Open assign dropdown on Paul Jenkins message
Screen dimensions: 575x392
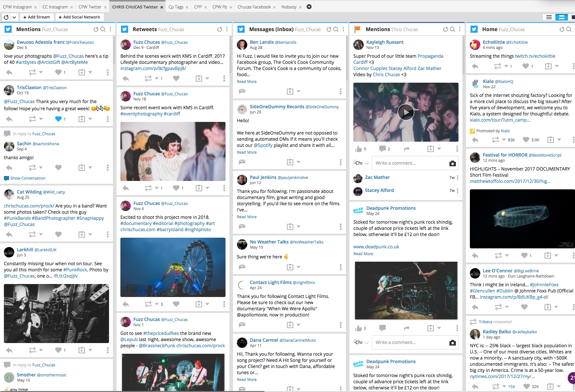coord(299,226)
